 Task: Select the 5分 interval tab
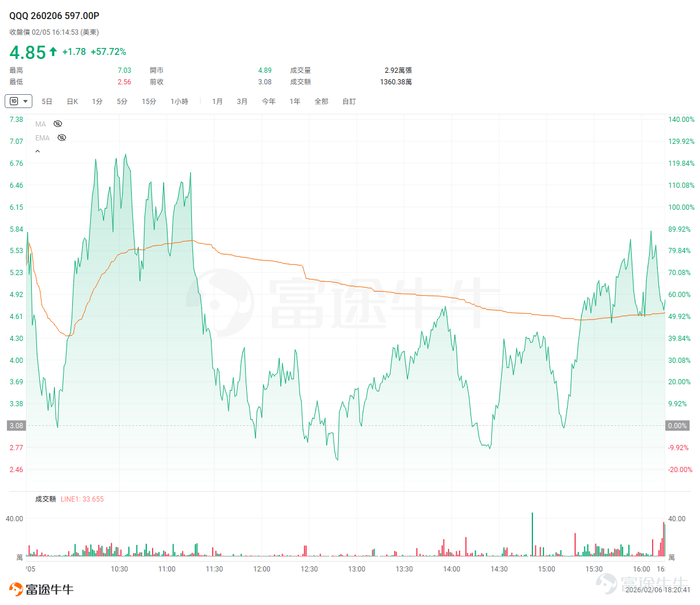(x=122, y=102)
